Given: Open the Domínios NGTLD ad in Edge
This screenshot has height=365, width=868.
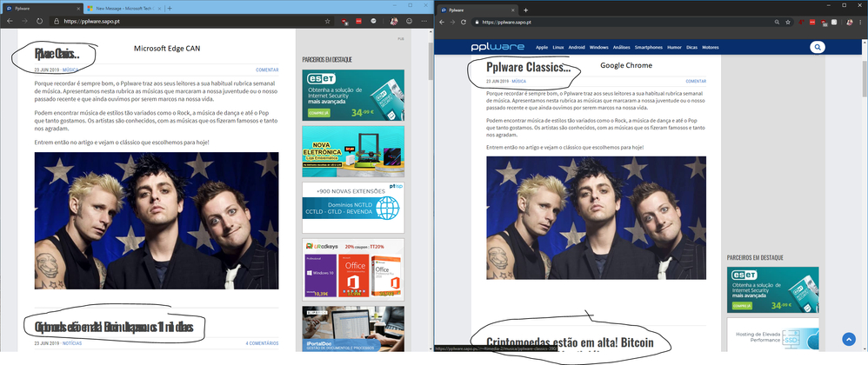Looking at the screenshot, I should [353, 208].
